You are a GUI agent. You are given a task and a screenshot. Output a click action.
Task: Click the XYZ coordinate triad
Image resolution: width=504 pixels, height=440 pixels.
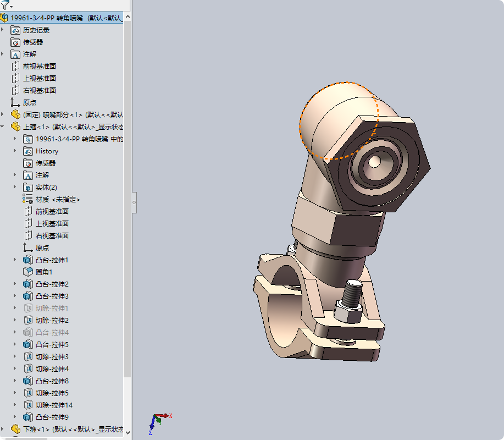[x=160, y=423]
